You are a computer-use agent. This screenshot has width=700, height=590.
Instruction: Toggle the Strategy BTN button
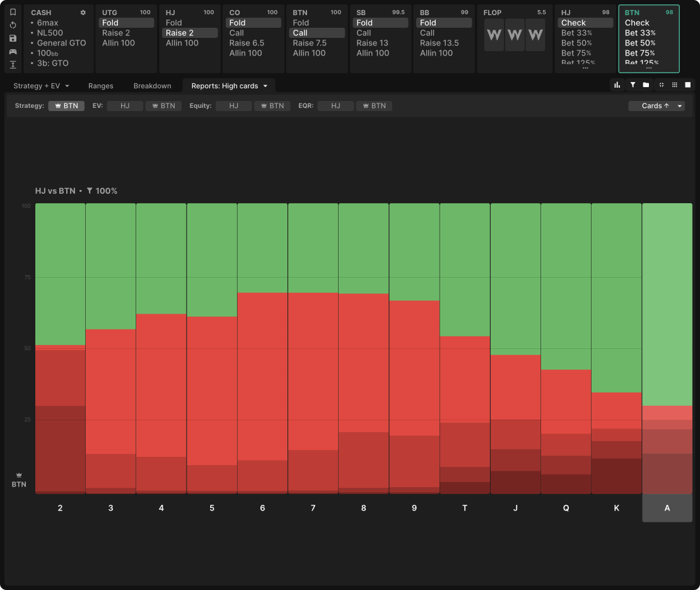click(66, 106)
